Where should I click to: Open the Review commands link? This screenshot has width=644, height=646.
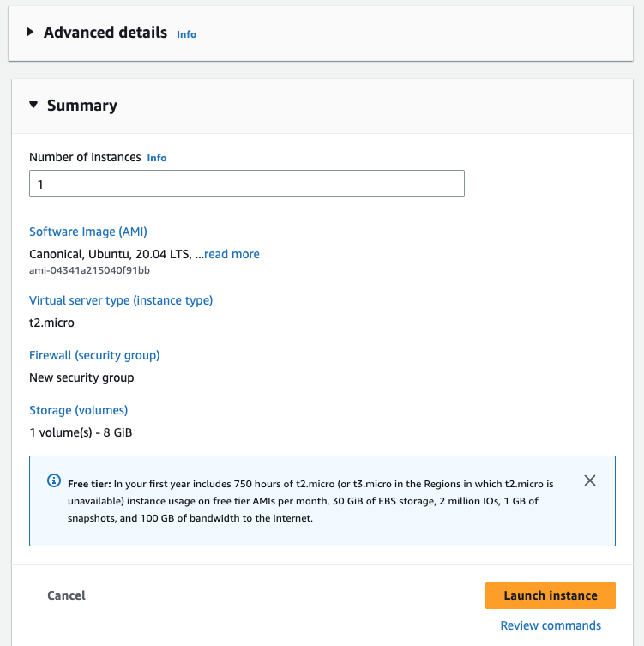click(x=551, y=625)
